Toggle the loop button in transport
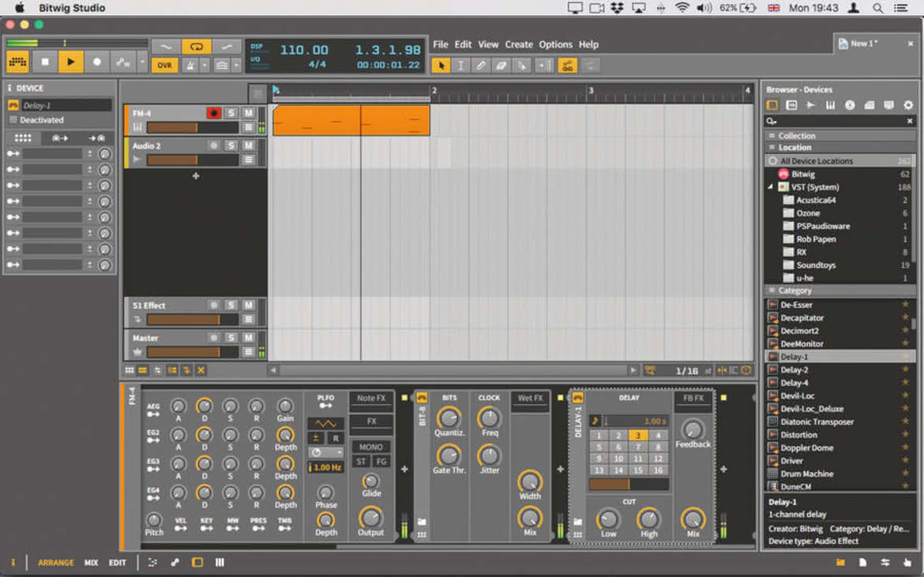The height and width of the screenshot is (577, 924). [x=196, y=46]
